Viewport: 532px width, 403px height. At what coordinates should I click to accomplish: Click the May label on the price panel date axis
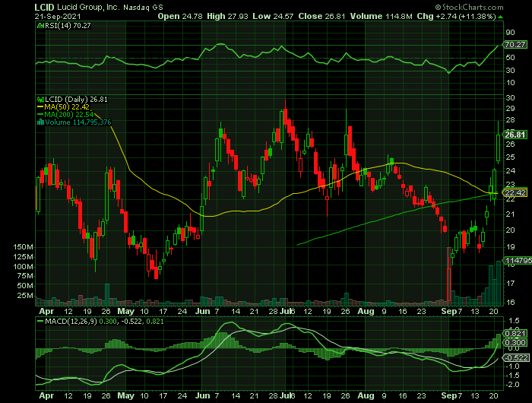[126, 311]
